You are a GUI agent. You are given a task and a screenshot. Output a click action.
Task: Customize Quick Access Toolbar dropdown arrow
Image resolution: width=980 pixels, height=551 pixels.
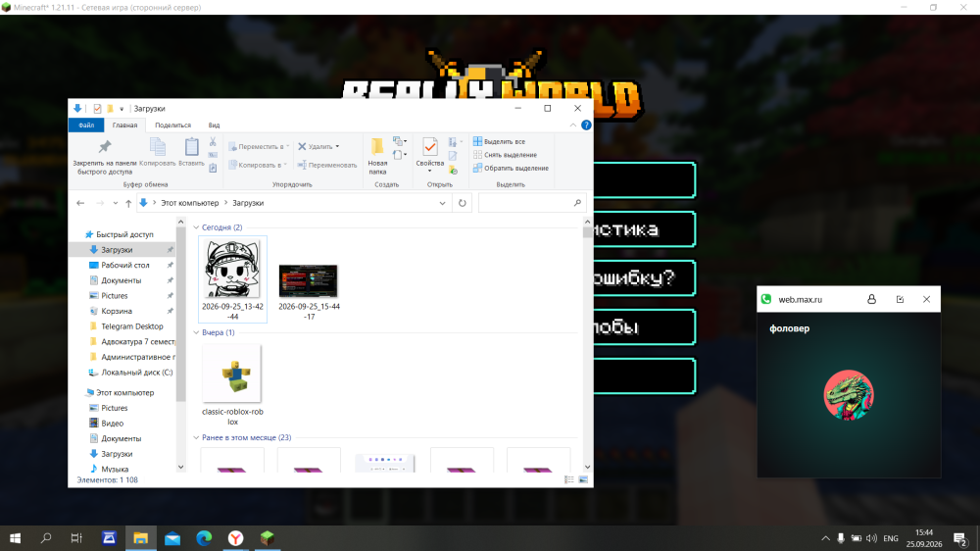click(x=122, y=109)
